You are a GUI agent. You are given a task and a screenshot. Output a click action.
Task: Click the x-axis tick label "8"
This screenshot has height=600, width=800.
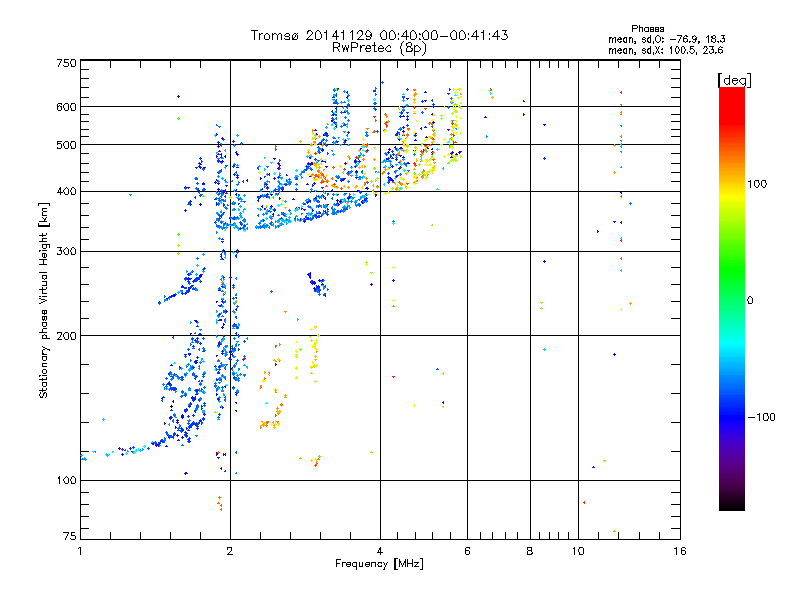point(530,551)
